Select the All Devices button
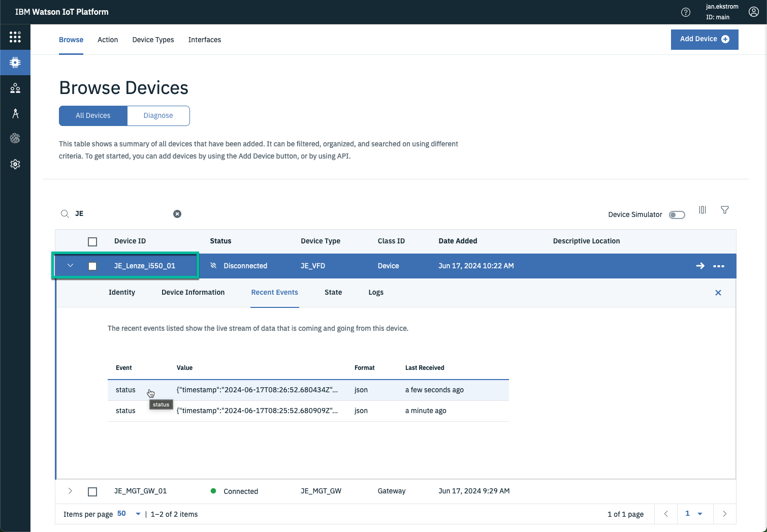 pyautogui.click(x=93, y=115)
